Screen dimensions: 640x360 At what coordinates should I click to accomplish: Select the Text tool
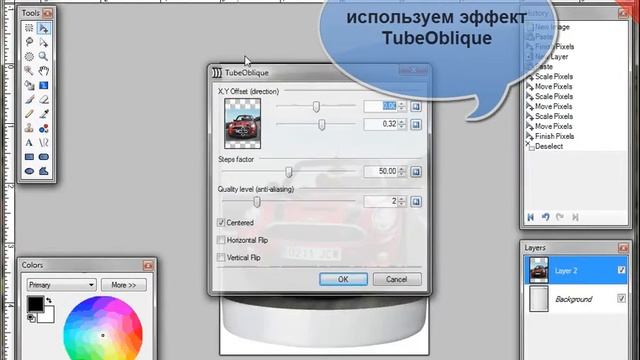(29, 142)
